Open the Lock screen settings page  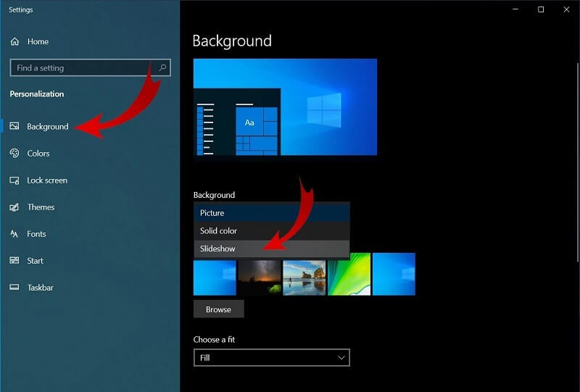click(47, 180)
